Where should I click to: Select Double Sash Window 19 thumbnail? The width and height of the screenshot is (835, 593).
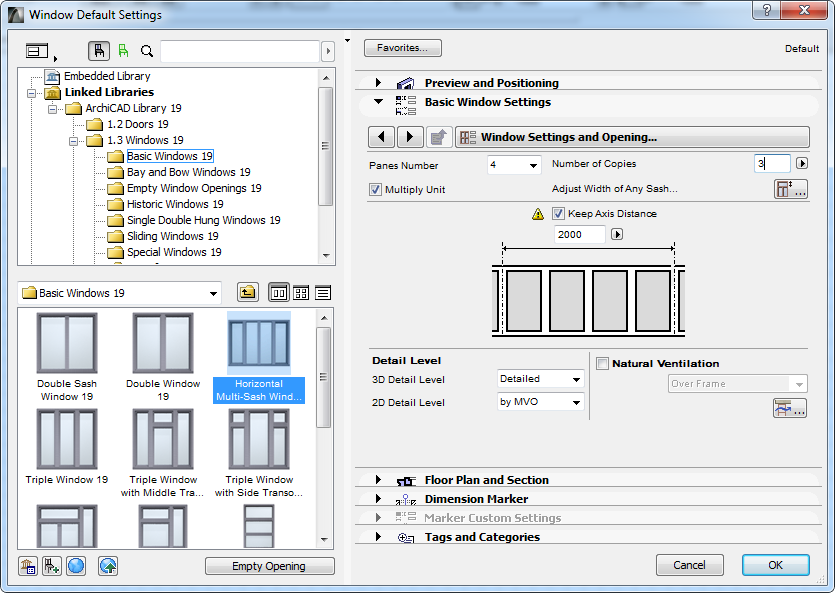point(67,343)
